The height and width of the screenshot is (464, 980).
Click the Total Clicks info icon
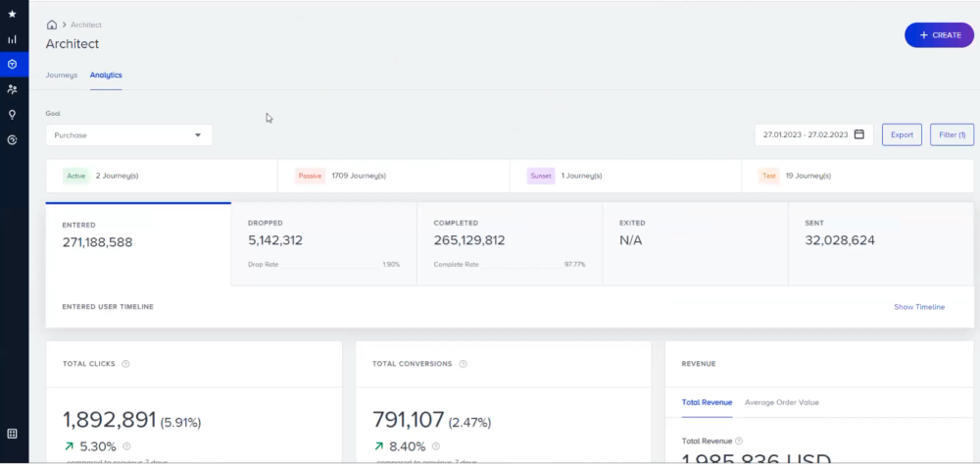(125, 364)
